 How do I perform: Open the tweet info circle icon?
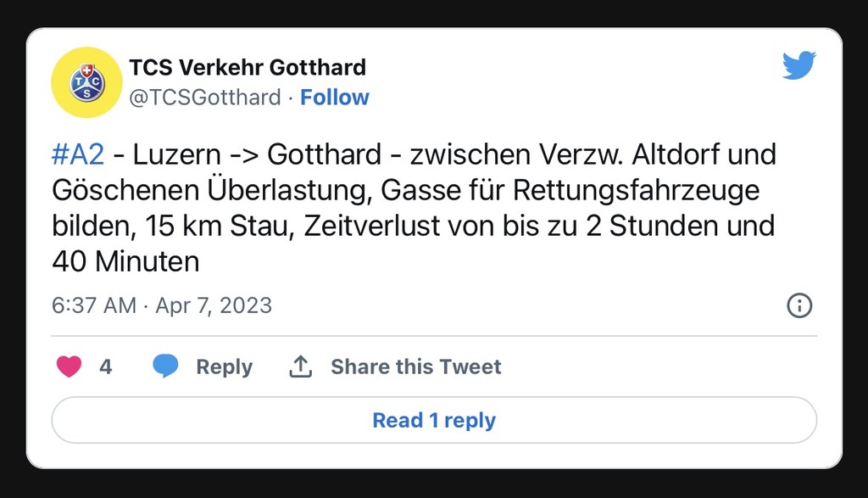[x=799, y=305]
